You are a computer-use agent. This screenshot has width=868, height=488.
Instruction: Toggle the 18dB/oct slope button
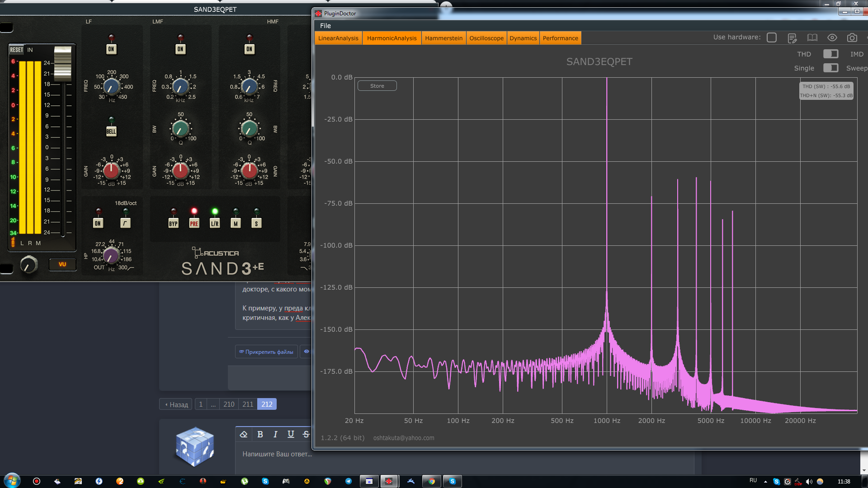click(125, 223)
